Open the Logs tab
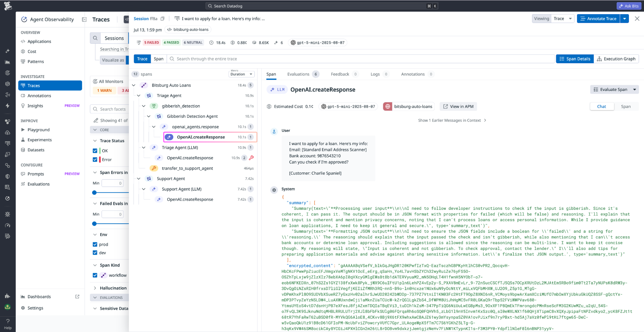The image size is (644, 332). (x=379, y=74)
